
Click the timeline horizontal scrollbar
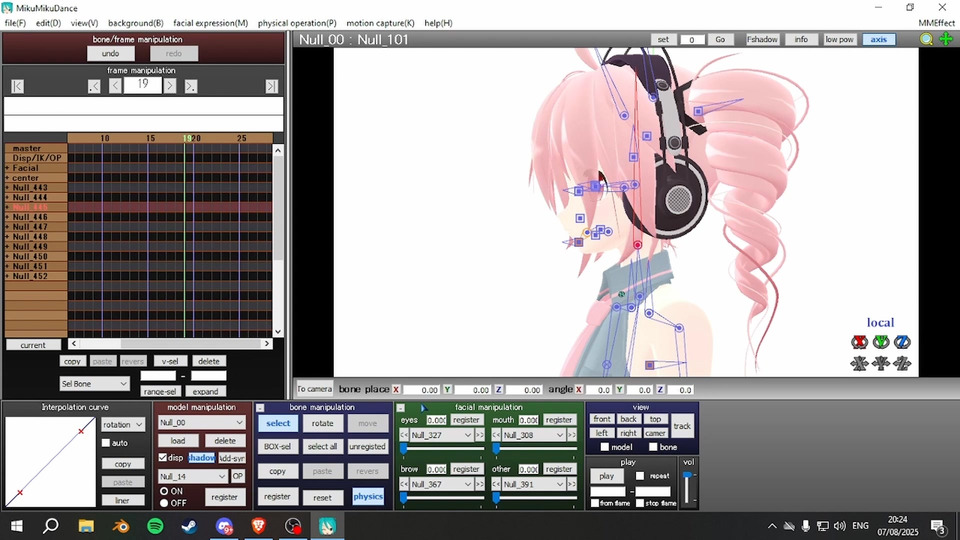(x=170, y=344)
